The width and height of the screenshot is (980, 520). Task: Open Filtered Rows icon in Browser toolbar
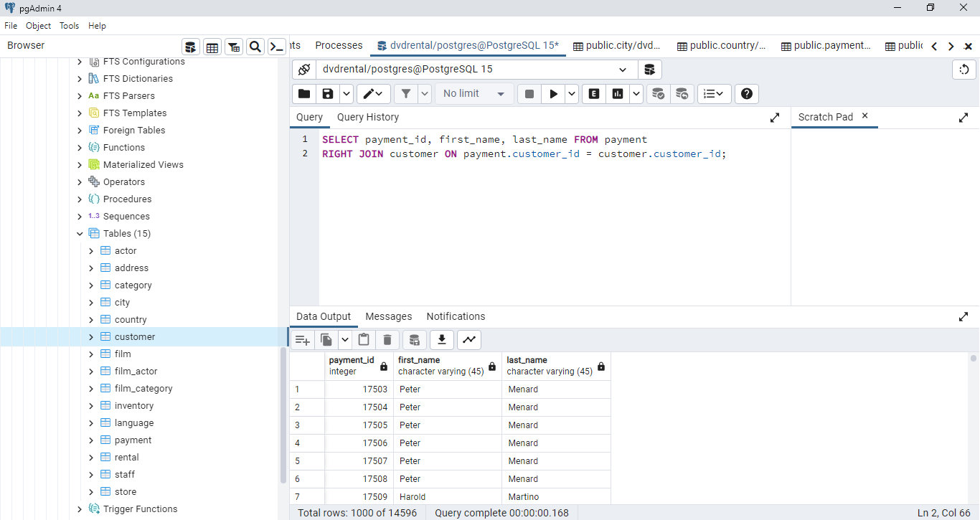pos(234,47)
